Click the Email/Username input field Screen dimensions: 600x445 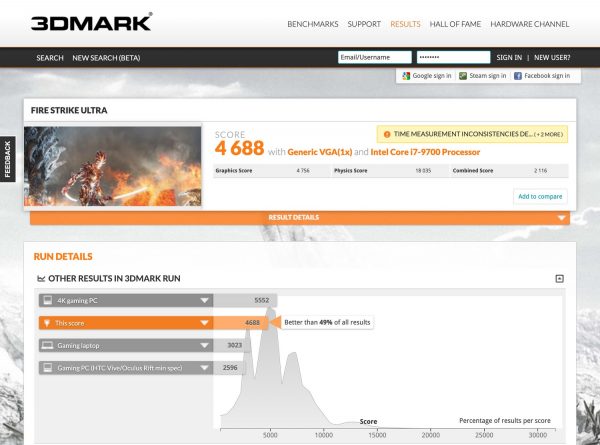point(374,58)
